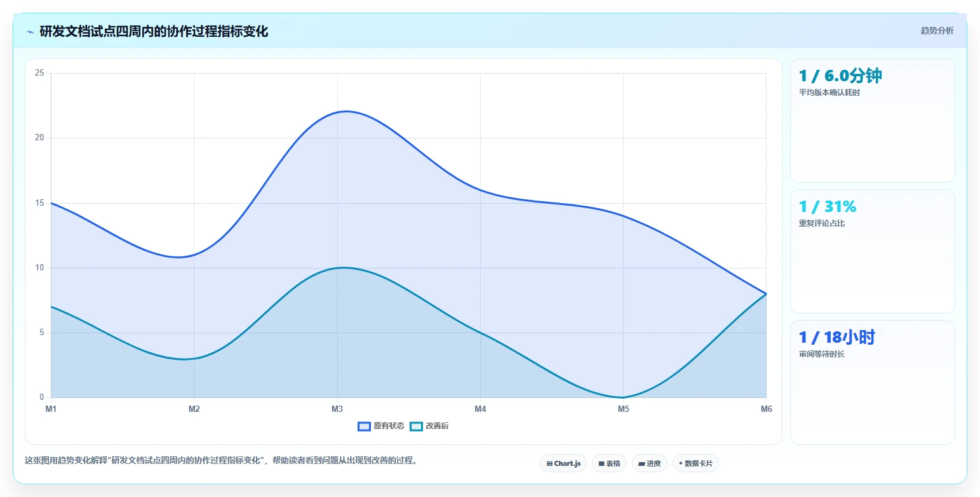Click the M5 x-axis label

624,409
